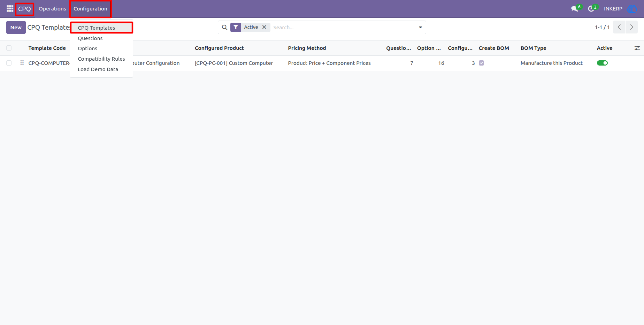This screenshot has width=644, height=325.
Task: Grab the CPQ-COMPUTER row drag handle
Action: (x=22, y=63)
